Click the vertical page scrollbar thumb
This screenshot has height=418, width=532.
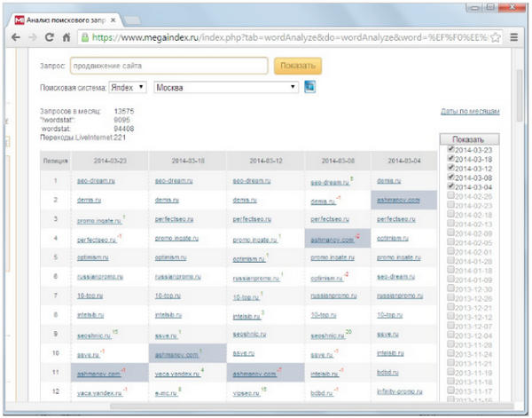(520, 96)
